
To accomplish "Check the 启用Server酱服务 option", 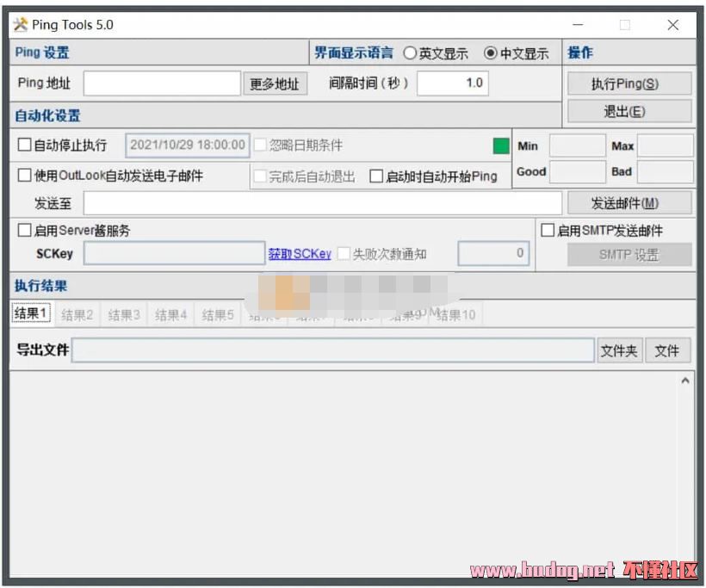I will [25, 231].
